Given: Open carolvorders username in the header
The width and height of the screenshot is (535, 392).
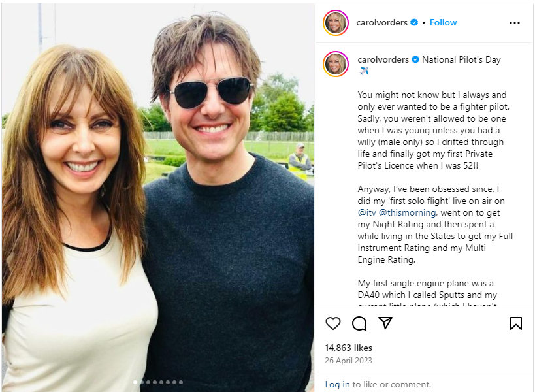Looking at the screenshot, I should pyautogui.click(x=382, y=22).
